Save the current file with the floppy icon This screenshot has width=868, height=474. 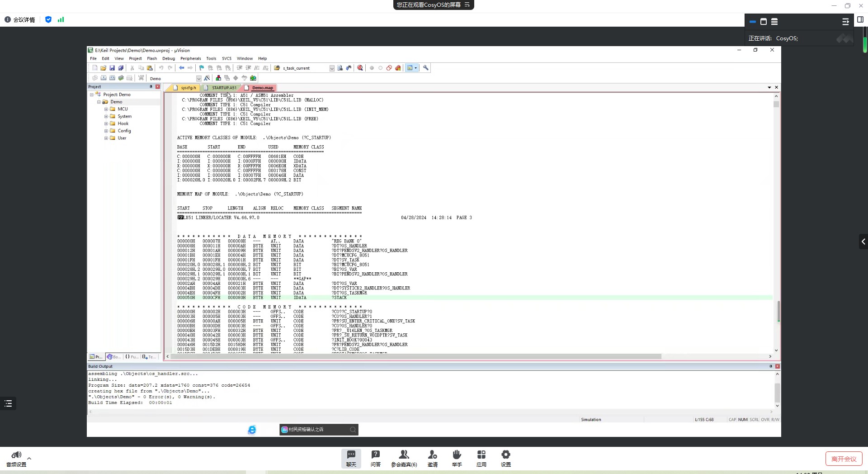coord(112,68)
